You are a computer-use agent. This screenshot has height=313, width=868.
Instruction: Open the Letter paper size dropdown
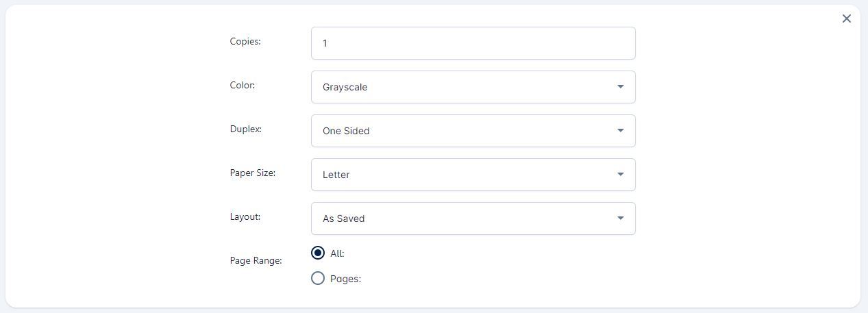point(466,175)
